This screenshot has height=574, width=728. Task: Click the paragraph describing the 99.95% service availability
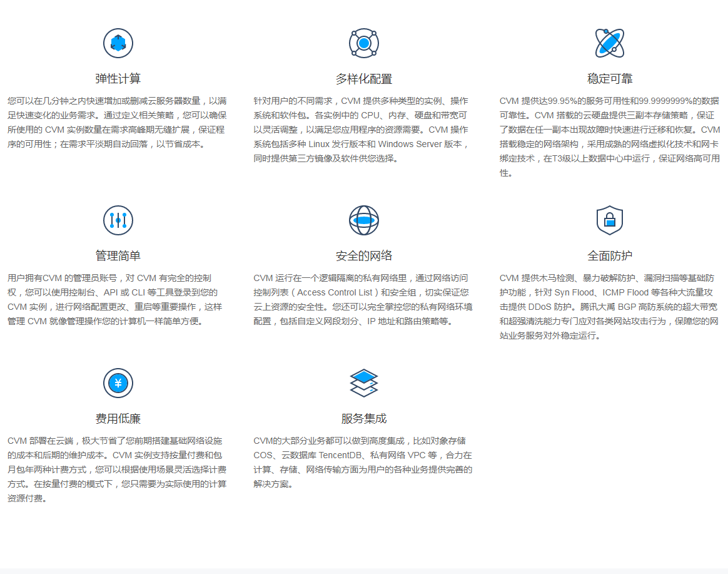click(x=610, y=136)
